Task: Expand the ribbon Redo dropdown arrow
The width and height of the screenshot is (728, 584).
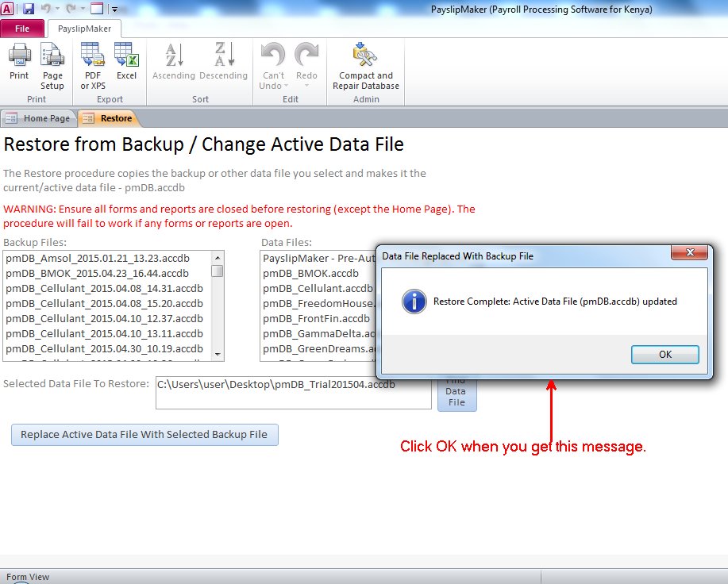Action: pos(306,86)
